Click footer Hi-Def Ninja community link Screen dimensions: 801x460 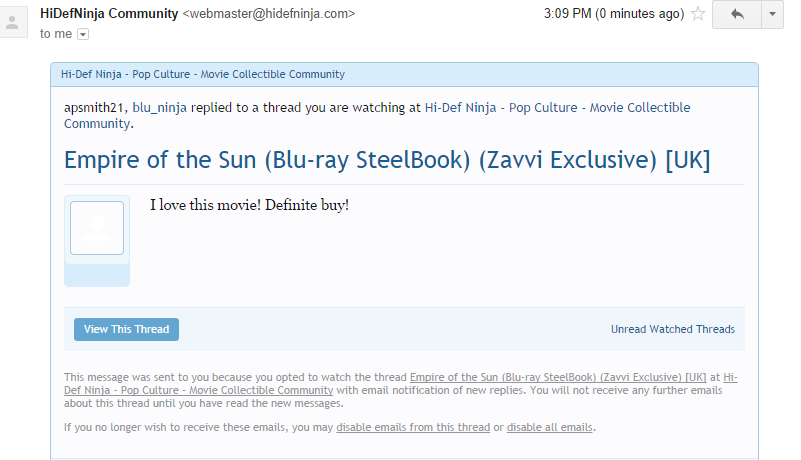(198, 390)
